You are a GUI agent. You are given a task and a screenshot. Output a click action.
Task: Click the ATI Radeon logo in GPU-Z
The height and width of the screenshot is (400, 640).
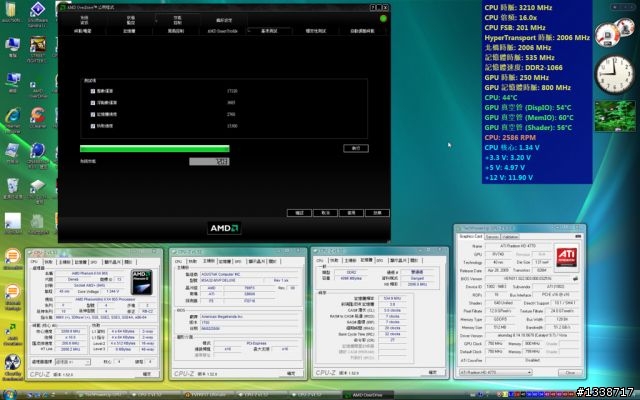[x=566, y=257]
